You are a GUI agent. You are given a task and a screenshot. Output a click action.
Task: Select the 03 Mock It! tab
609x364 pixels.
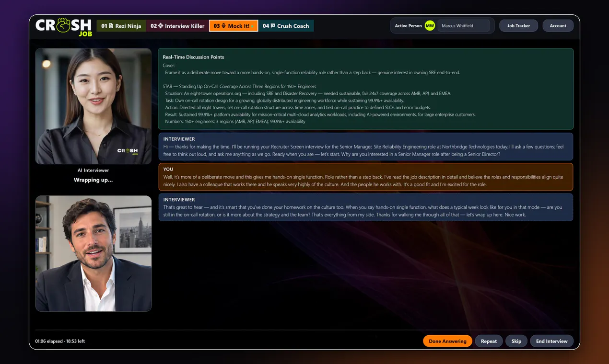(234, 26)
